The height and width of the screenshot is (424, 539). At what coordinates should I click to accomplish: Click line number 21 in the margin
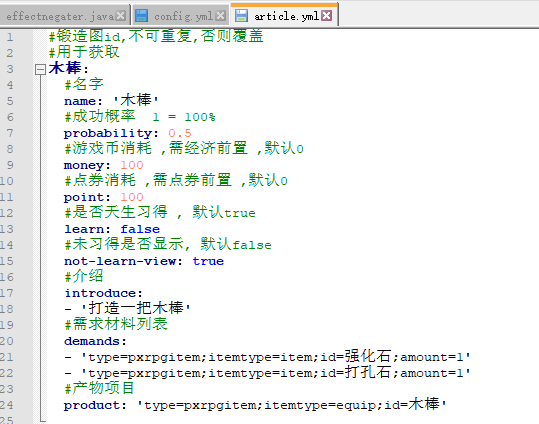7,357
